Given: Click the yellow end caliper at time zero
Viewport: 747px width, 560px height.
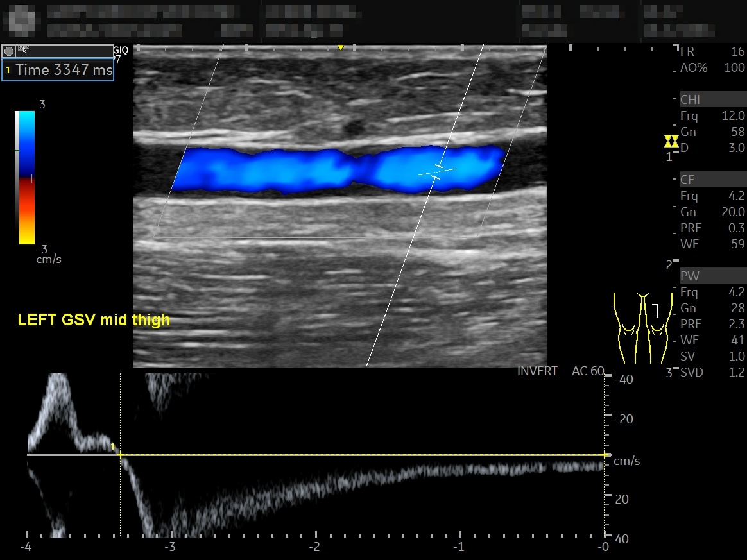Looking at the screenshot, I should click(x=605, y=455).
